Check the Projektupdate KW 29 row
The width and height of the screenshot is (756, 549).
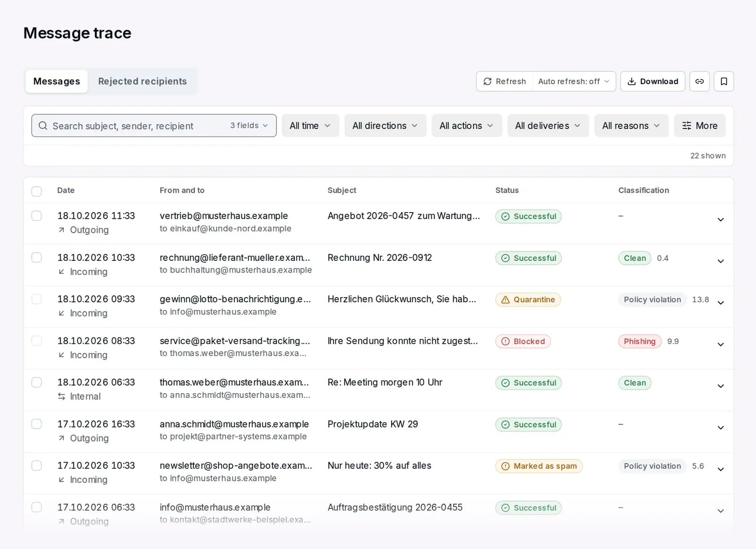coord(36,424)
